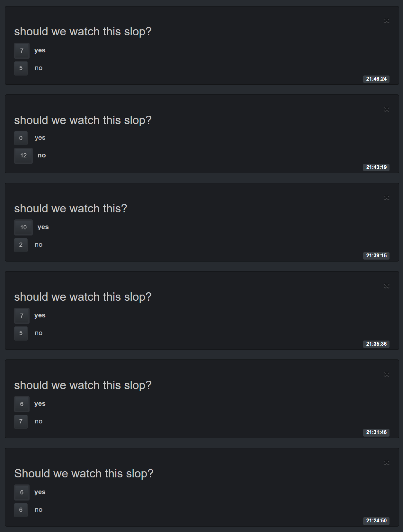Click the 21:43:19 timestamp badge
The height and width of the screenshot is (532, 403).
(376, 167)
